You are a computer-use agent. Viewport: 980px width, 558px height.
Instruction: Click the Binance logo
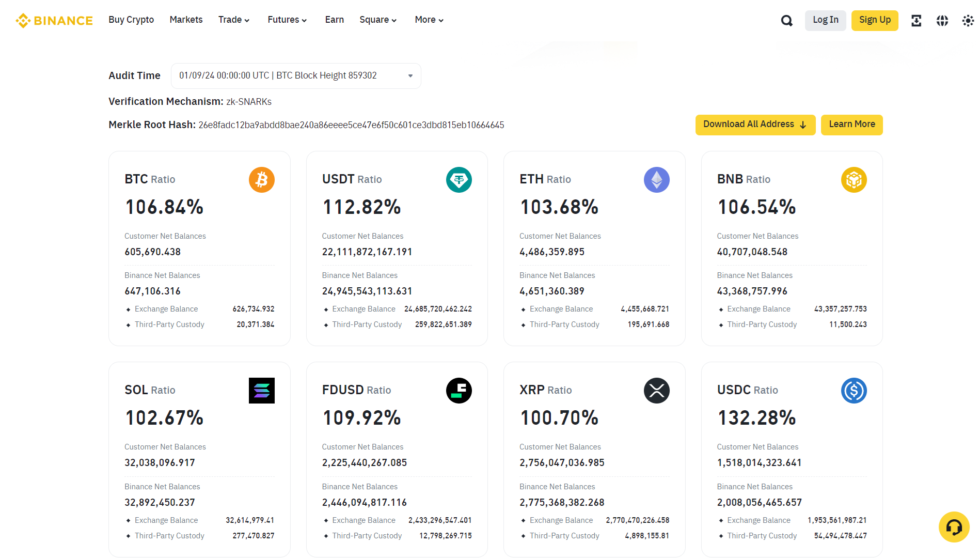click(54, 20)
